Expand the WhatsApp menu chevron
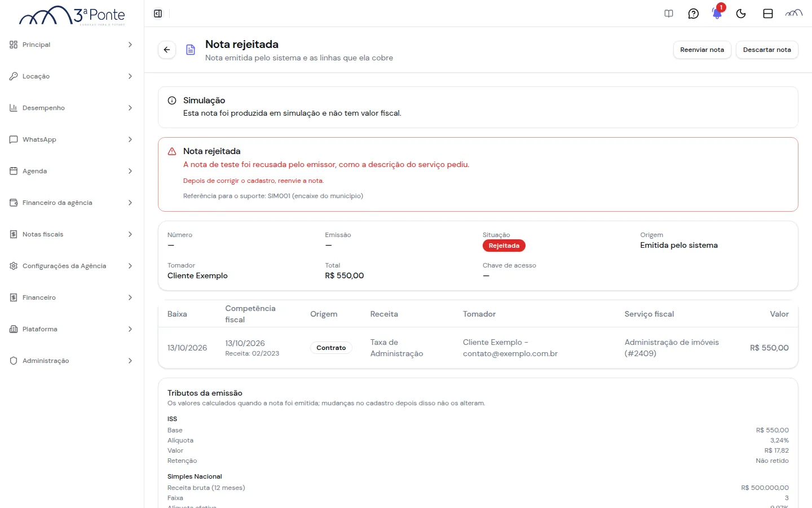Screen dimensions: 812x508 click(x=130, y=139)
